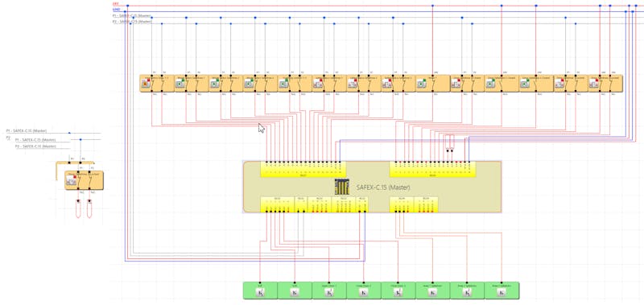Click the relay icon in fourth green output block
This screenshot has width=644, height=305.
(x=364, y=292)
